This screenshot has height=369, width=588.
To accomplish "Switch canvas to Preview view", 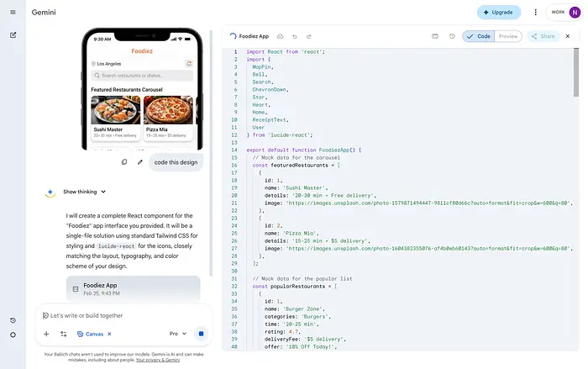I will point(508,37).
